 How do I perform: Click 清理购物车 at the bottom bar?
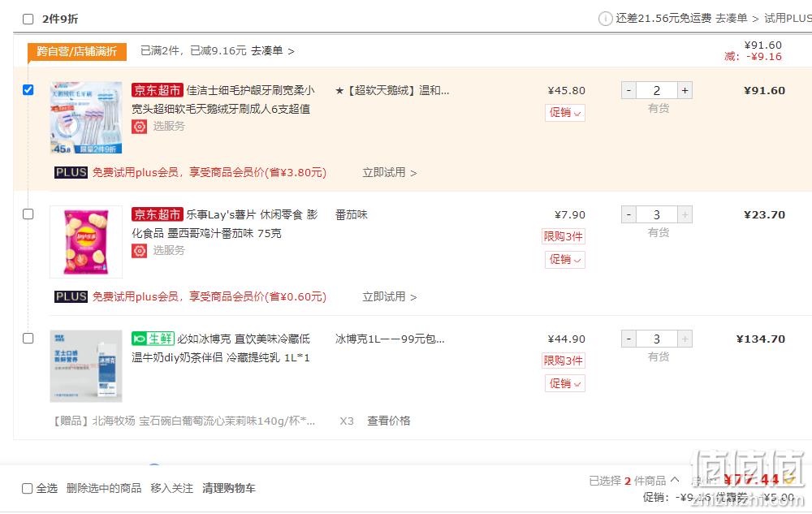tap(229, 488)
